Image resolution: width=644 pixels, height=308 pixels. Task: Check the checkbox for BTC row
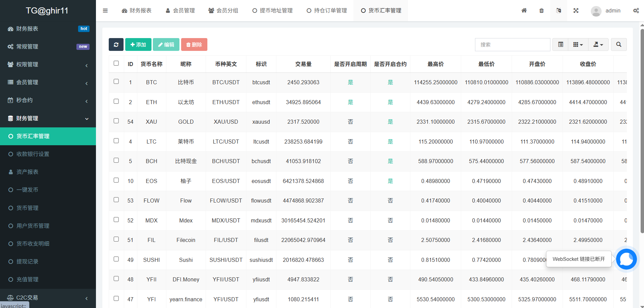(116, 82)
